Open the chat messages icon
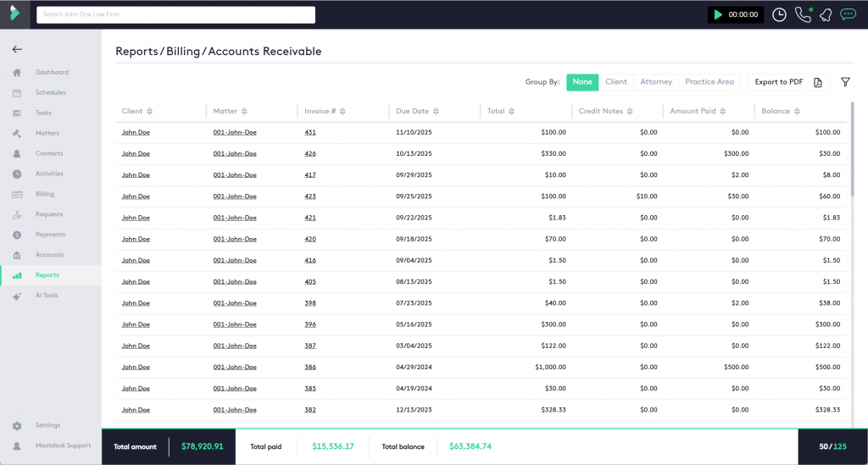 [848, 14]
